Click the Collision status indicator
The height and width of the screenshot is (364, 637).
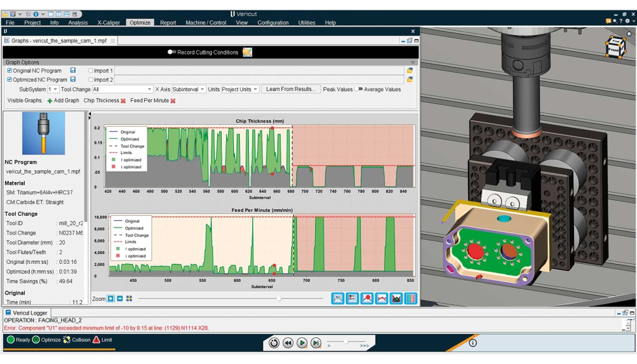click(x=77, y=339)
